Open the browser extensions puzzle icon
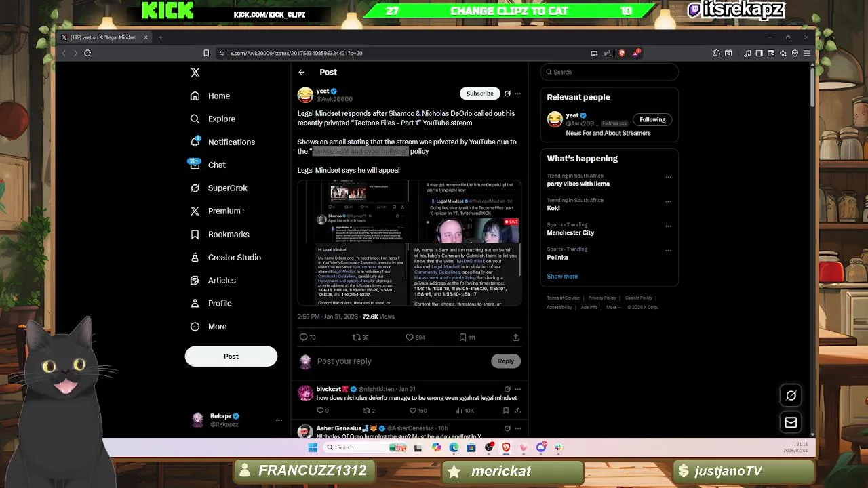The image size is (868, 488). pos(717,53)
